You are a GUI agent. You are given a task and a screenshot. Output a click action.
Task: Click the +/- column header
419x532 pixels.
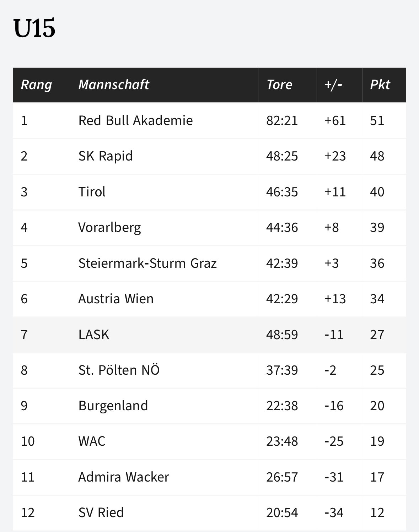pyautogui.click(x=333, y=85)
